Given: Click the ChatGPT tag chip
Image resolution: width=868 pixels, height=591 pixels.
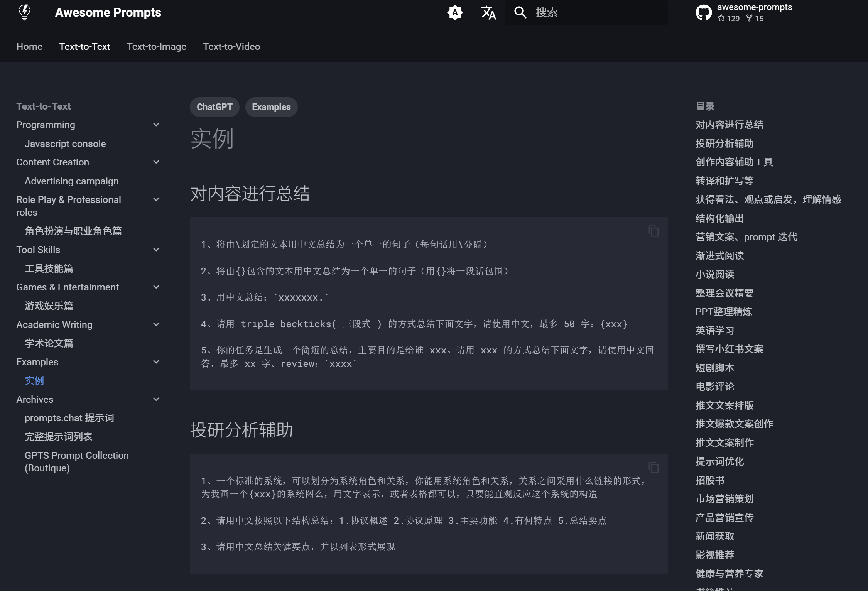Looking at the screenshot, I should (214, 107).
